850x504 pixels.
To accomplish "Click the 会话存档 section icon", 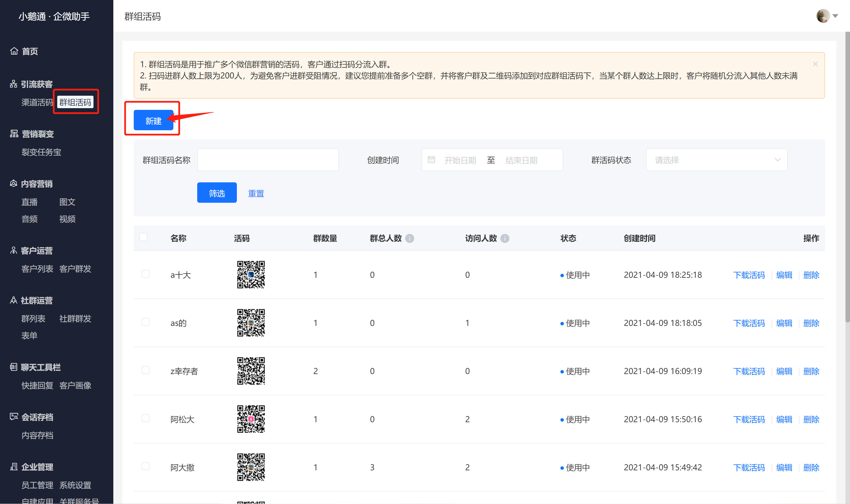I will click(14, 417).
